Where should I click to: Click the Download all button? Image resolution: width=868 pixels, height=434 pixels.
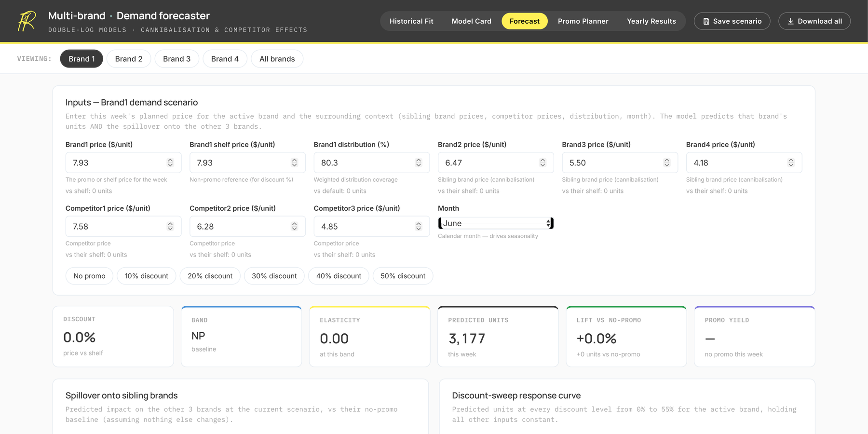[814, 21]
